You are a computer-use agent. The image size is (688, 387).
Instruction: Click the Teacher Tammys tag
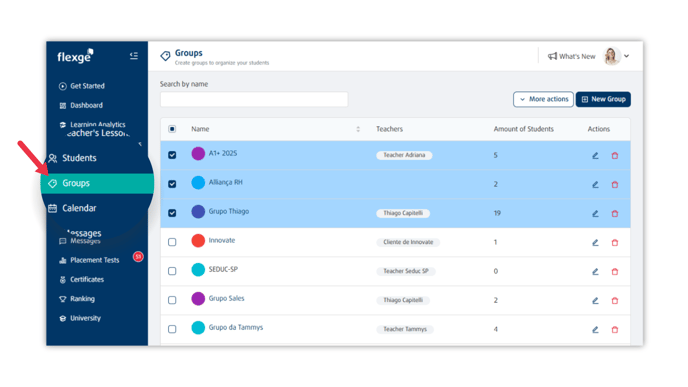point(405,329)
